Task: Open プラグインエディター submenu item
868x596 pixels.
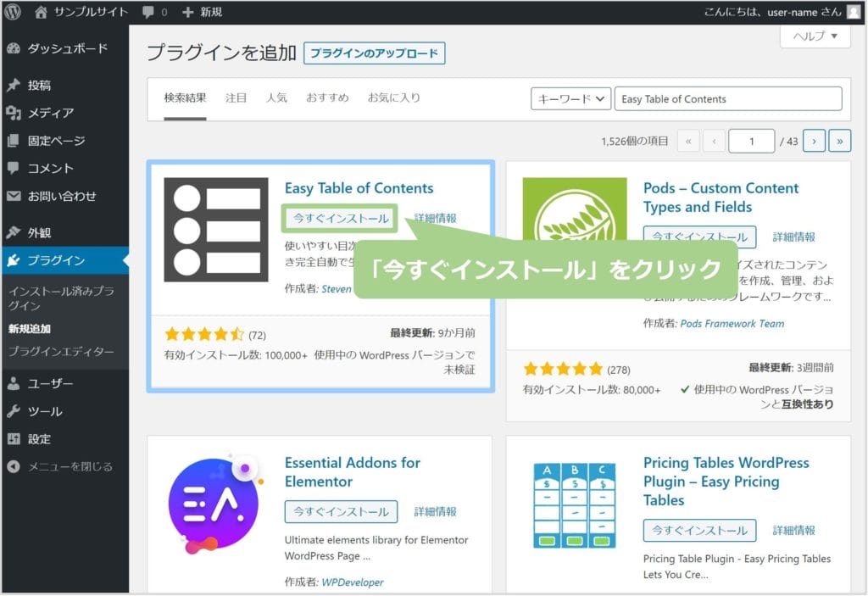Action: (61, 352)
